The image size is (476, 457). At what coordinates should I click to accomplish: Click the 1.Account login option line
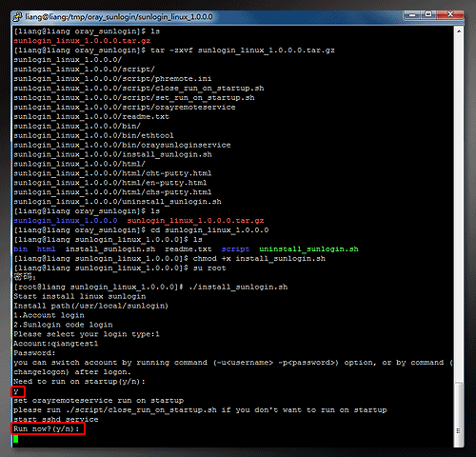(49, 315)
